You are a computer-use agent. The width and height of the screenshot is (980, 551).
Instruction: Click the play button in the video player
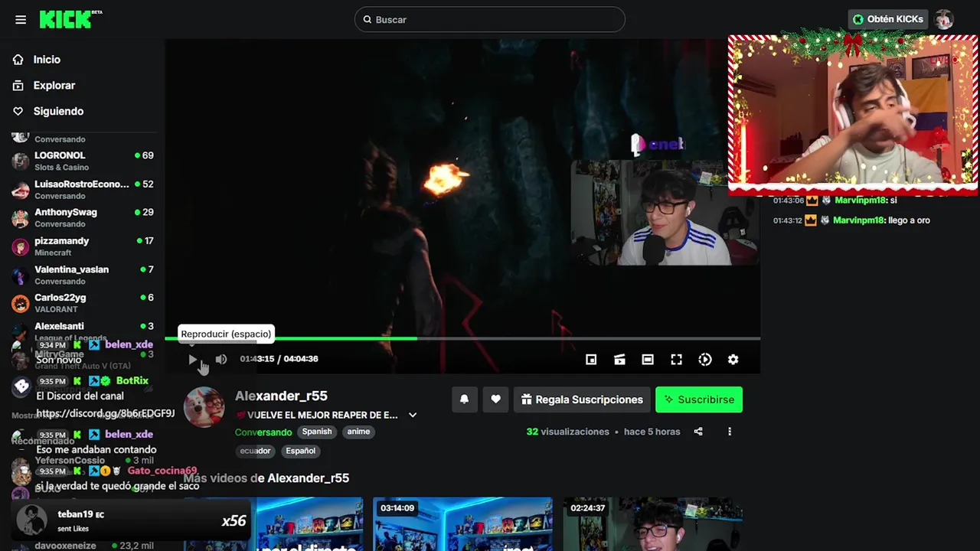[192, 359]
